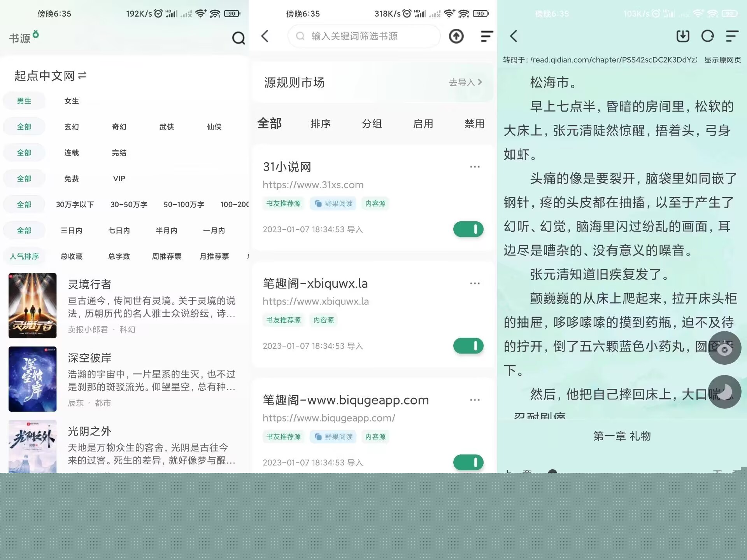Image resolution: width=747 pixels, height=560 pixels.
Task: Sort by 总收藏
Action: [72, 256]
